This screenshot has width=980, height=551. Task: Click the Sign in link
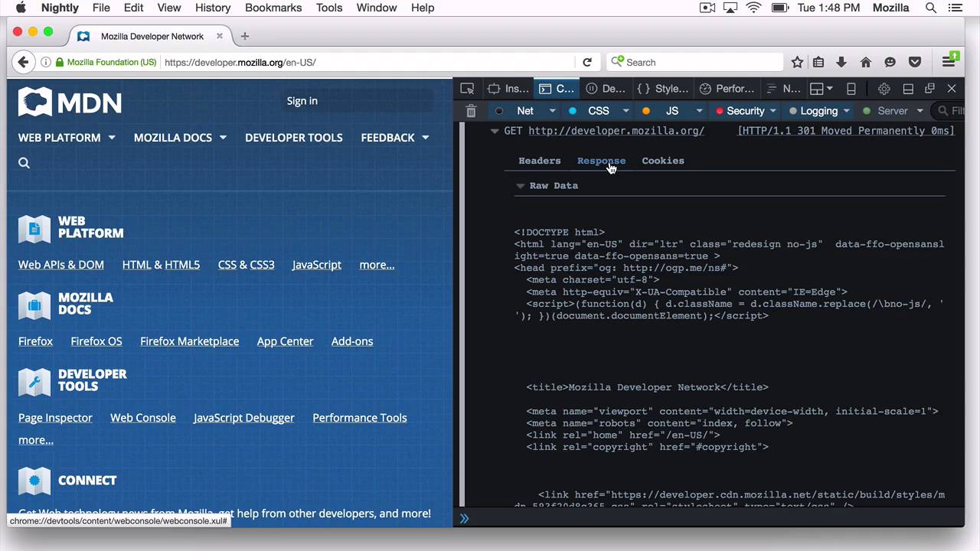tap(302, 101)
